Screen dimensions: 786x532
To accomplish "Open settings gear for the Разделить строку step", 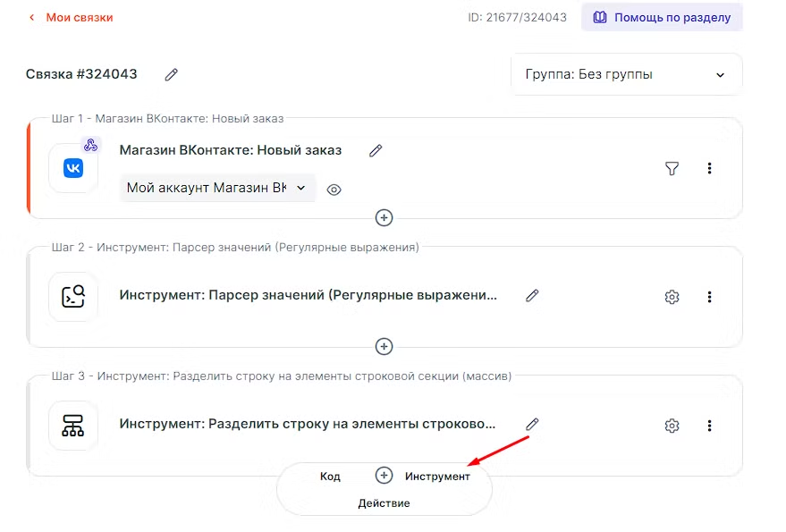I will [672, 426].
